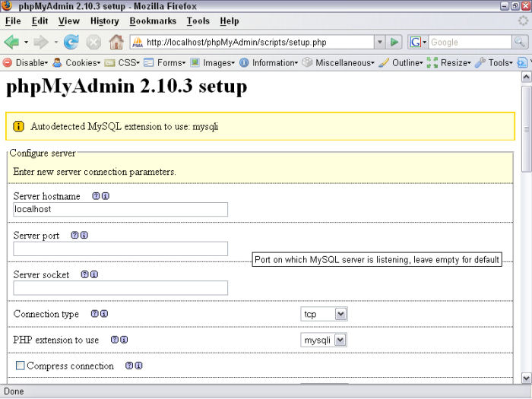Click the question-mark help icon for Connection type

click(95, 314)
